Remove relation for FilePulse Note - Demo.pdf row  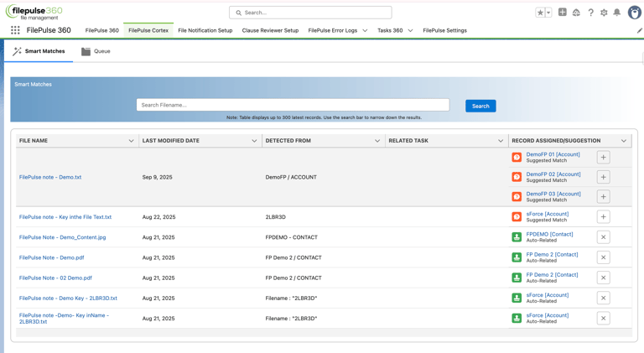pos(604,257)
